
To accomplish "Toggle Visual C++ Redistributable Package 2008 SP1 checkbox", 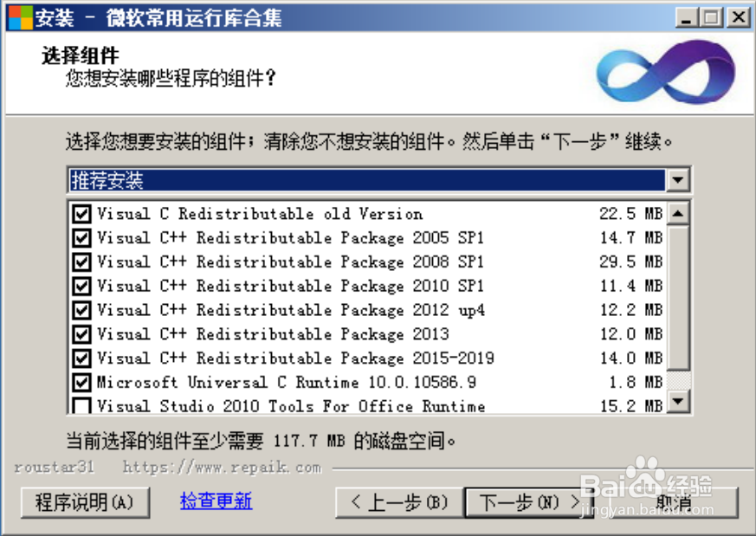I will [x=81, y=262].
